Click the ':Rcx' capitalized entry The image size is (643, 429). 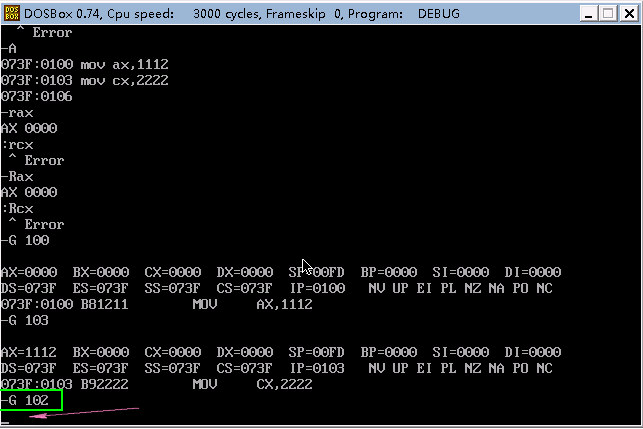click(x=17, y=209)
